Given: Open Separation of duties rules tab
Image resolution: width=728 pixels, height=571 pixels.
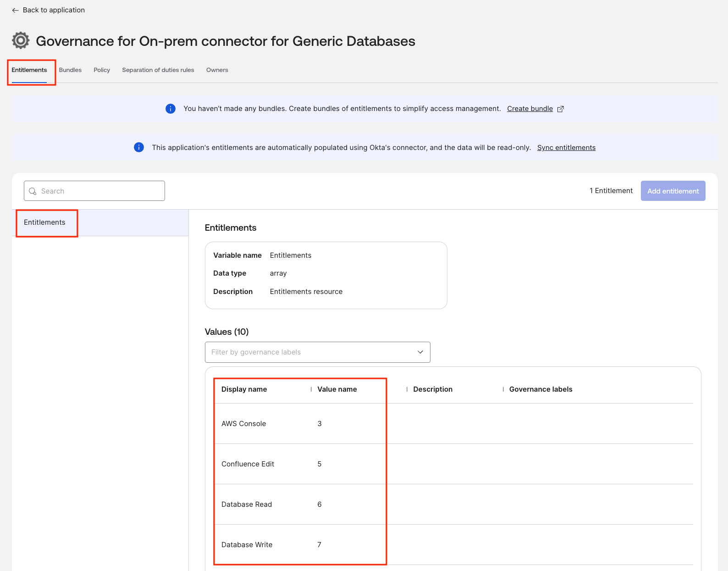Looking at the screenshot, I should (158, 70).
